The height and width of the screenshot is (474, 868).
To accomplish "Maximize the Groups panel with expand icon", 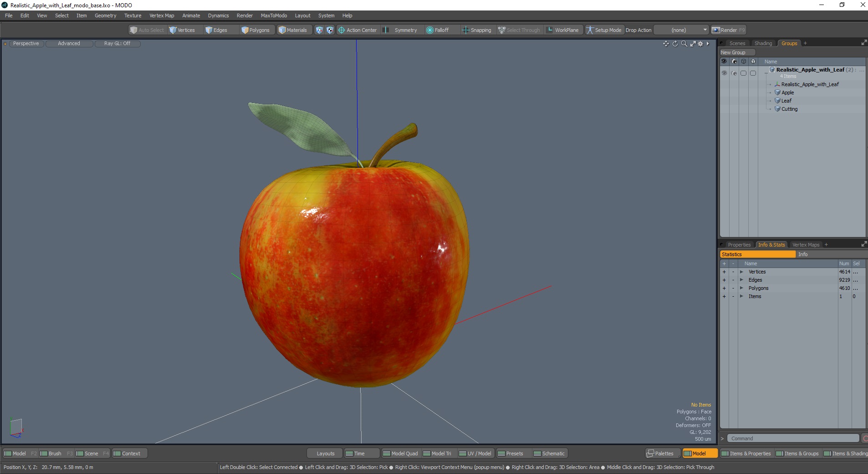I will pyautogui.click(x=864, y=43).
